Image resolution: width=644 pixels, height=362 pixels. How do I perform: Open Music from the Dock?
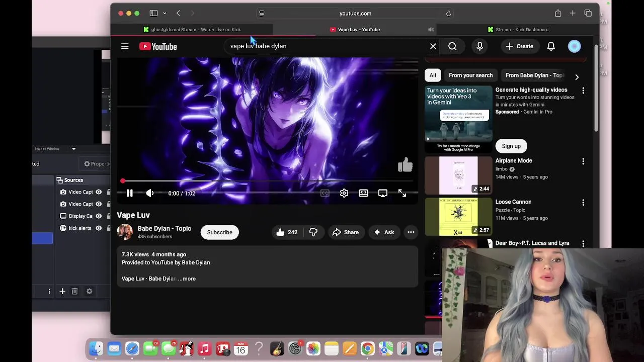[204, 348]
